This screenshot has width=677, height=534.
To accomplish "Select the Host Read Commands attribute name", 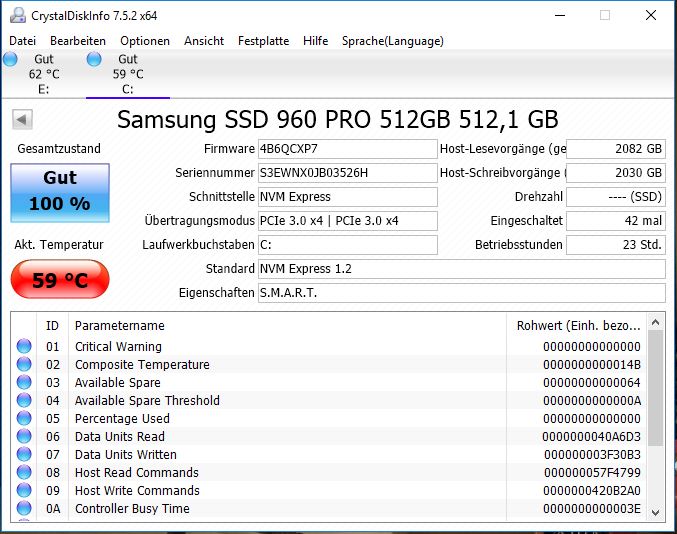I will click(x=137, y=472).
